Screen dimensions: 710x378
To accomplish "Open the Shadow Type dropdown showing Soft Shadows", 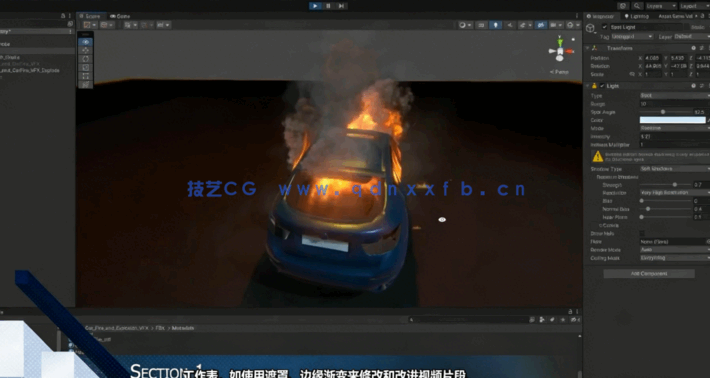I will point(675,169).
